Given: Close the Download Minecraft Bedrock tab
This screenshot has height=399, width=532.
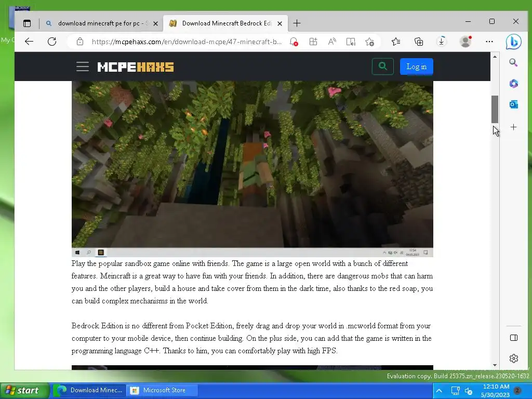Looking at the screenshot, I should pos(280,23).
